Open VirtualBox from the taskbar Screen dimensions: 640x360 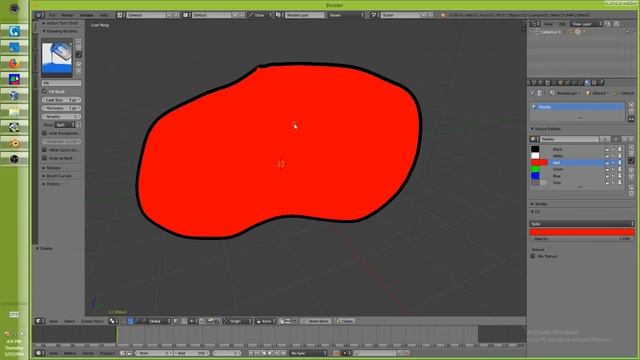[14, 95]
